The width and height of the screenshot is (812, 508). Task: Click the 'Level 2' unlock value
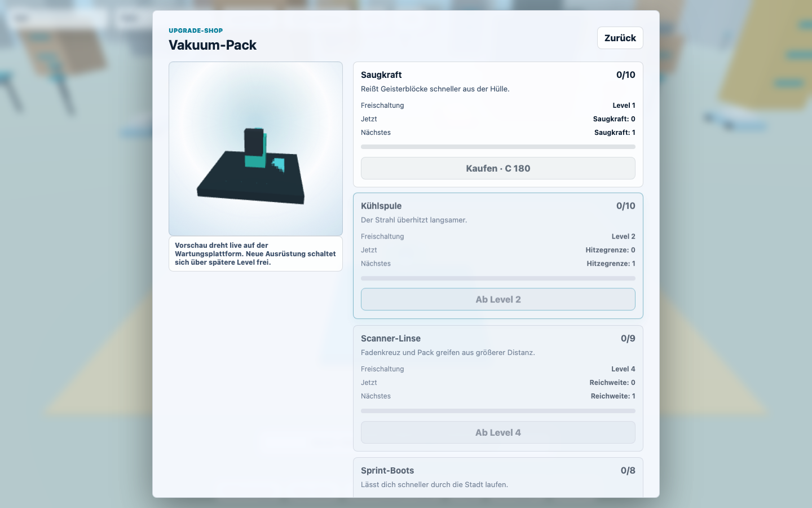(623, 236)
